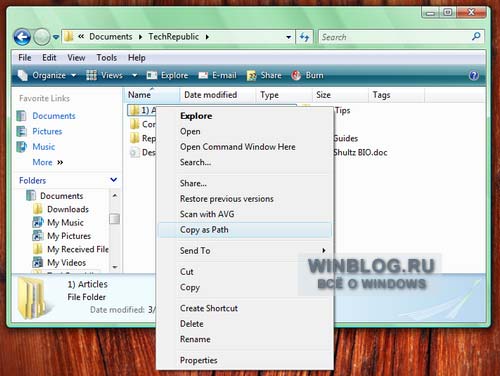This screenshot has width=500, height=376.
Task: Open the Organize toolbar menu
Action: click(47, 76)
